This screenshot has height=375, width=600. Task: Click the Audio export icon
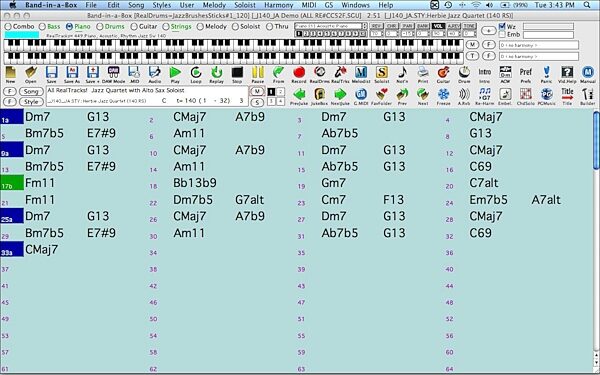[x=155, y=74]
